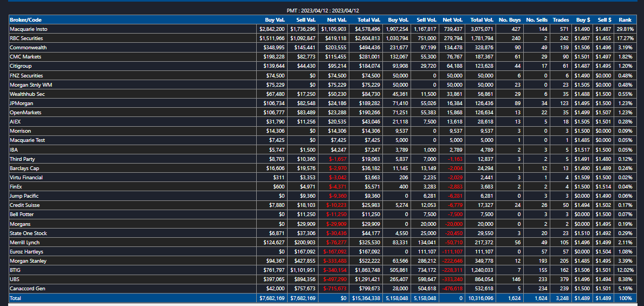Screen dimensions: 644x306
Task: Click Macquarie Insto buy value $2,842,200
Action: coord(272,29)
